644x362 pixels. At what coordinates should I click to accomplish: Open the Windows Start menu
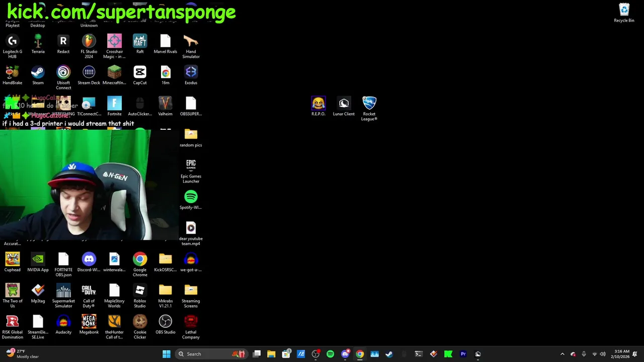click(167, 354)
